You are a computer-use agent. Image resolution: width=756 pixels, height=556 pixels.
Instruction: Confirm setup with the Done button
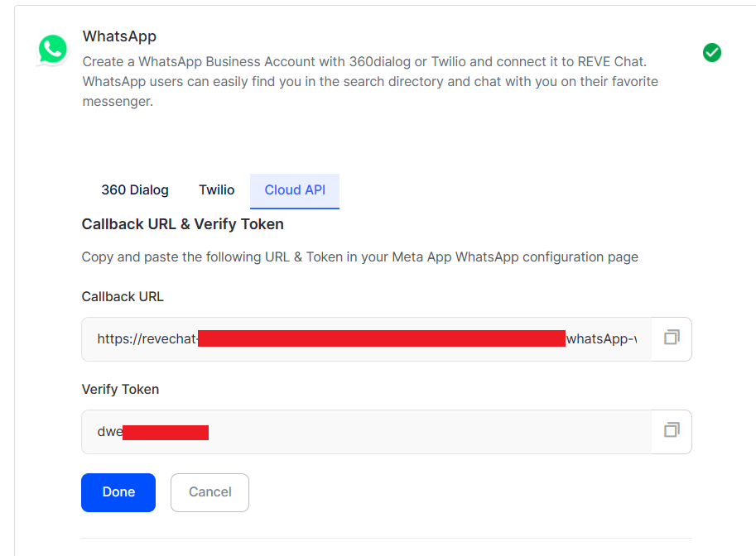(118, 492)
